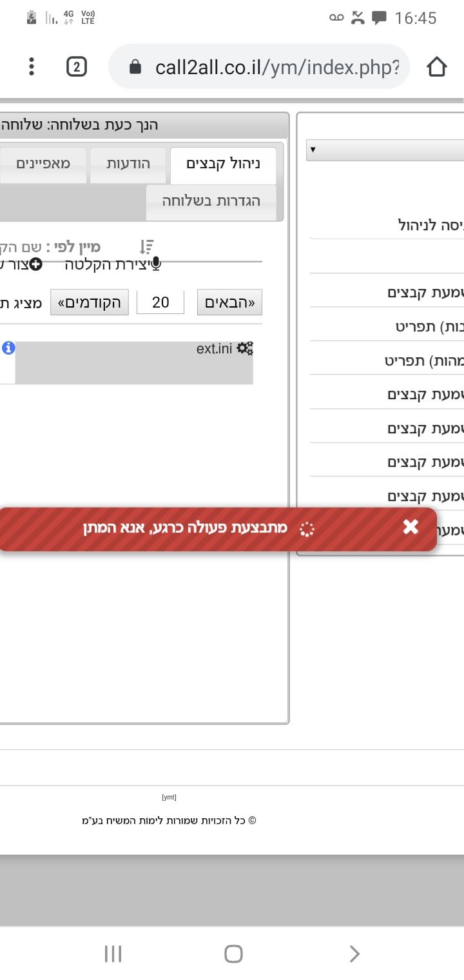Click the items-per-page field showing 20
Screen dimensions: 464x980
(160, 302)
